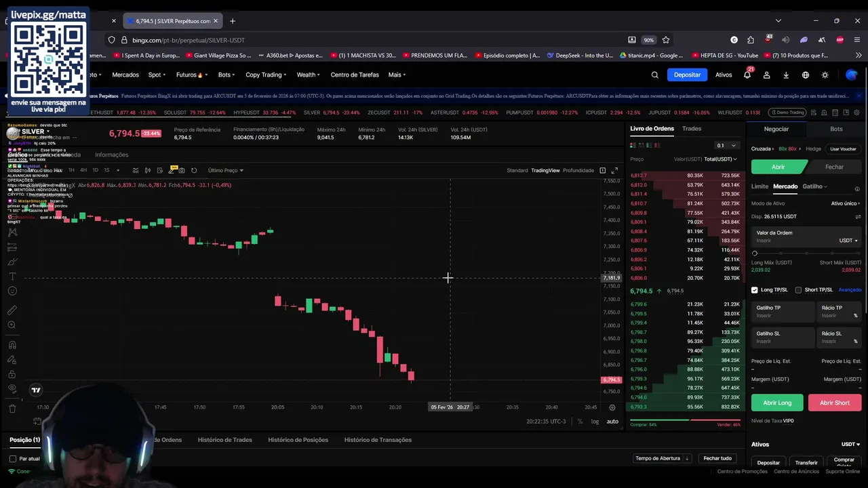Click the Fechar tudo button
Viewport: 868px width, 488px height.
(717, 458)
